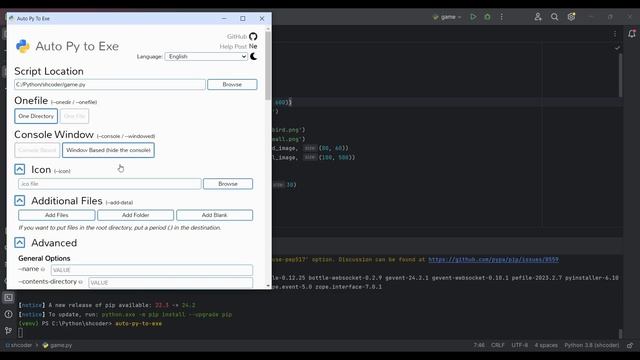Open Code With Me user icon in PyCharm
The height and width of the screenshot is (360, 640).
click(538, 17)
